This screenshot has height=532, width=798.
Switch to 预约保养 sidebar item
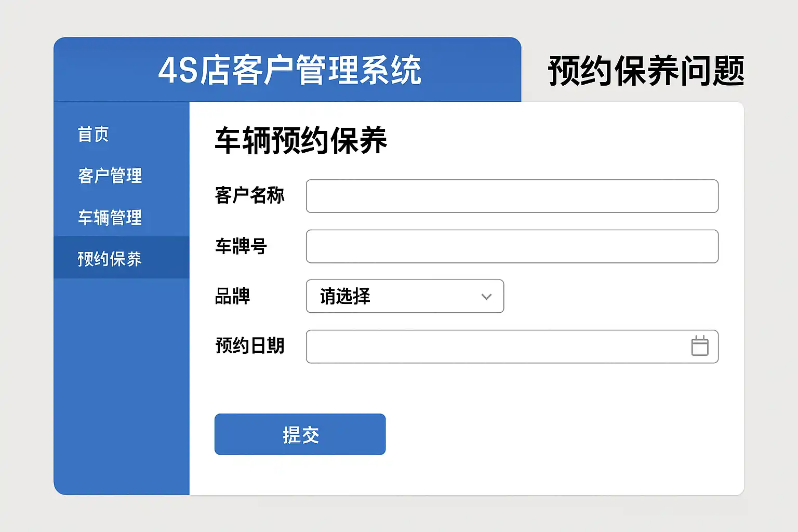(x=110, y=258)
